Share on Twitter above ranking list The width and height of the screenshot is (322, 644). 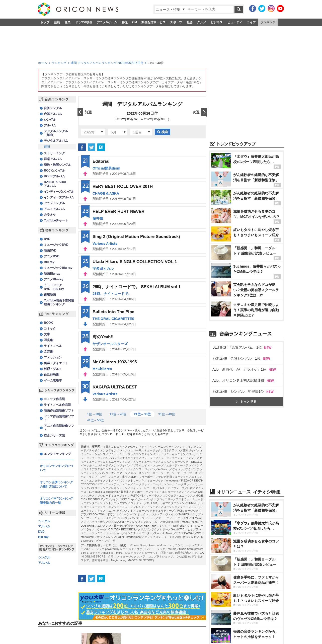[x=92, y=147]
